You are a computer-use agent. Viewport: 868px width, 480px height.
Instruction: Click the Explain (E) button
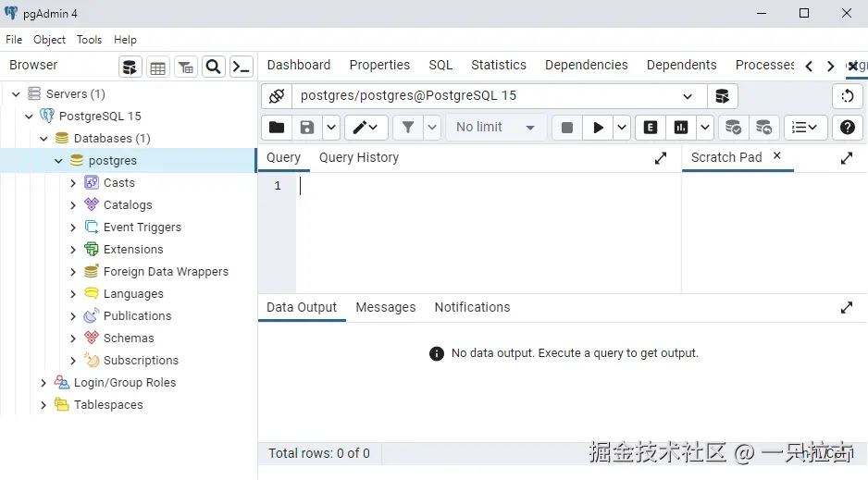651,128
